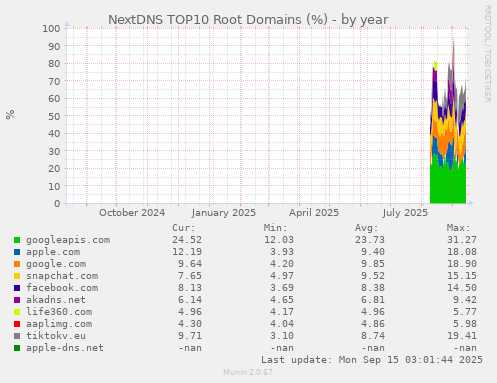Click apple.com max value 18.08
The width and height of the screenshot is (497, 383).
pyautogui.click(x=462, y=252)
